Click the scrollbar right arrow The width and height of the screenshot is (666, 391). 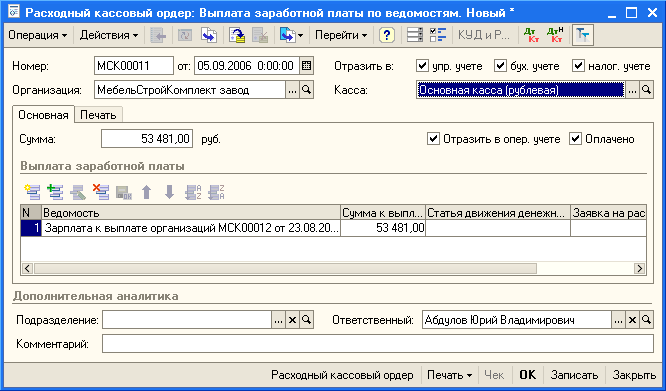[640, 268]
